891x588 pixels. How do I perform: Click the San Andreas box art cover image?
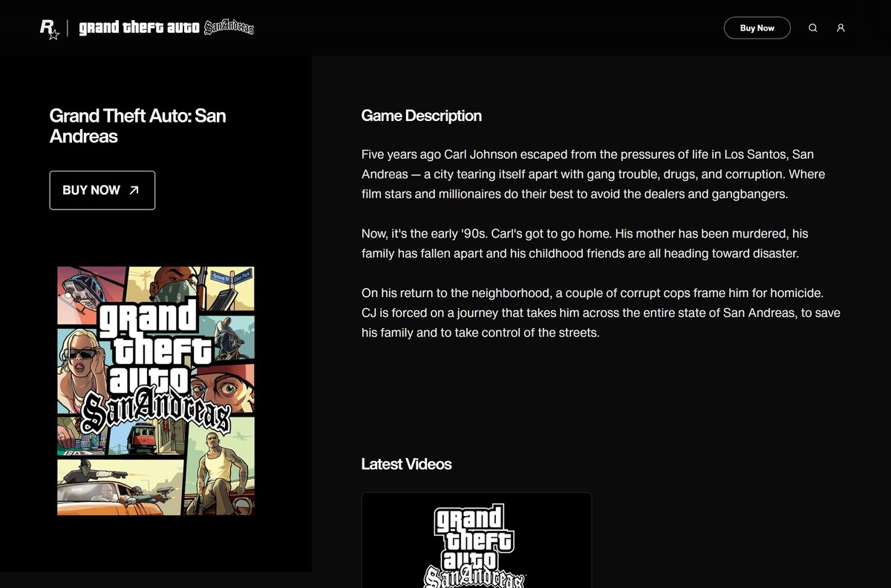[156, 391]
